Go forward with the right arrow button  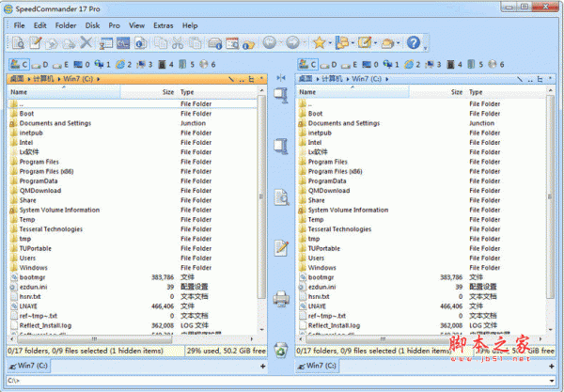pyautogui.click(x=292, y=42)
